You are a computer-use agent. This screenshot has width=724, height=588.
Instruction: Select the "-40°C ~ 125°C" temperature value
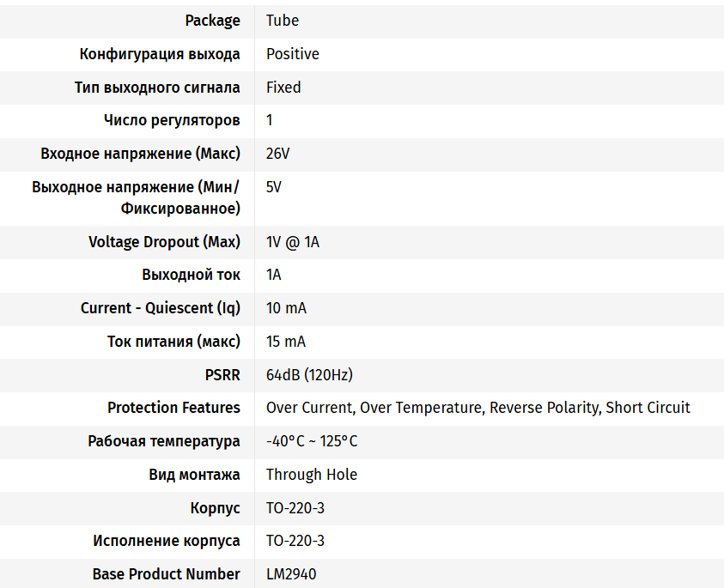click(312, 441)
